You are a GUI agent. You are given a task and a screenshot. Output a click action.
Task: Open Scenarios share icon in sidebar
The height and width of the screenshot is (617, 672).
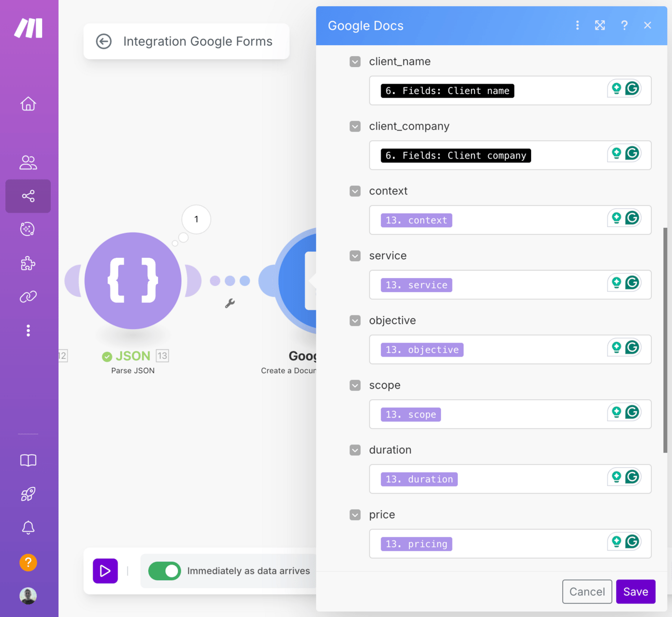(28, 196)
